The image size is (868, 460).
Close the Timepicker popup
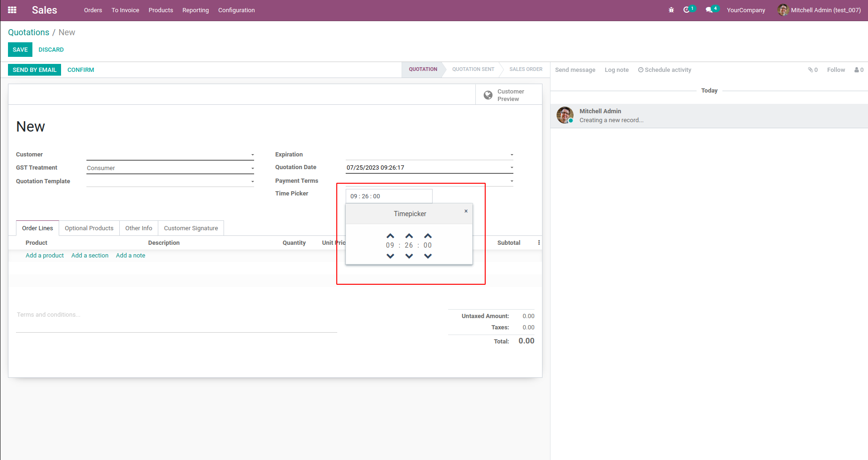(x=466, y=211)
